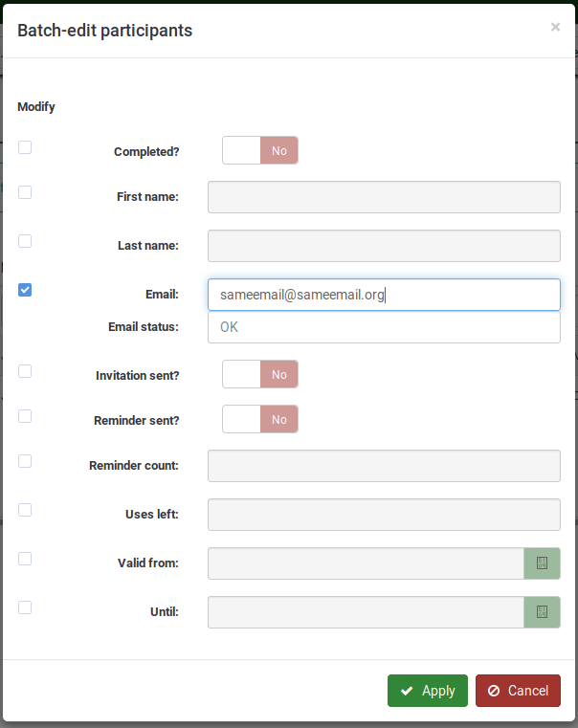Toggle the Reminder sent? switch
578x728 pixels.
pyautogui.click(x=260, y=419)
